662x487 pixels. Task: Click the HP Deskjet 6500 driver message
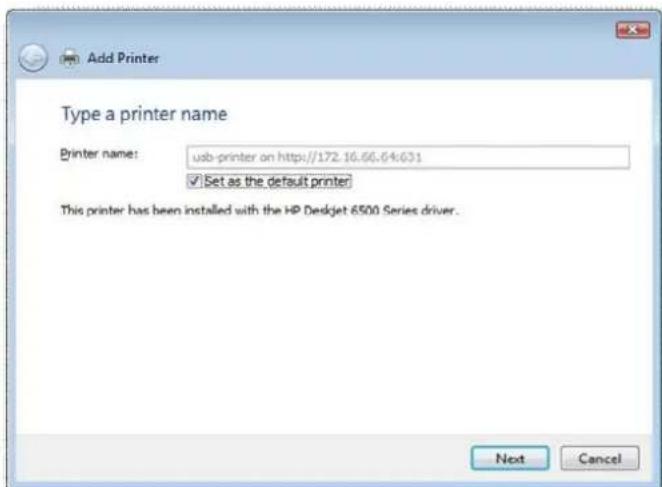pyautogui.click(x=260, y=210)
